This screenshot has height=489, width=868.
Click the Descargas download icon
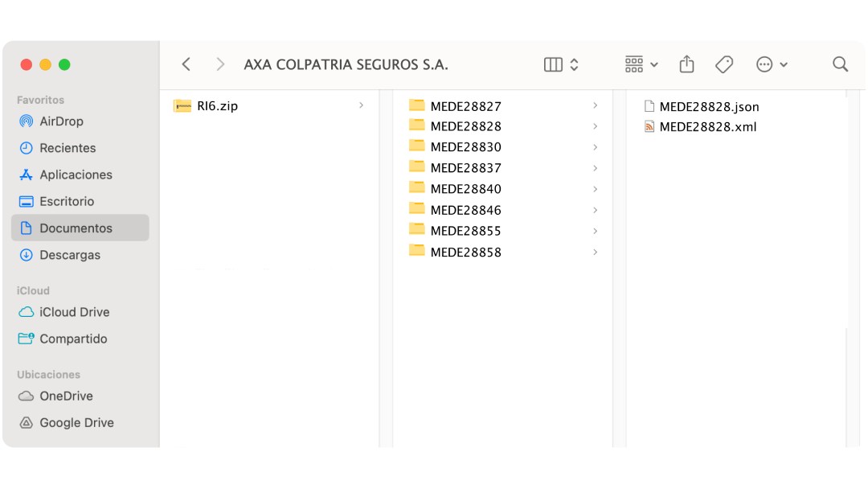[x=26, y=255]
